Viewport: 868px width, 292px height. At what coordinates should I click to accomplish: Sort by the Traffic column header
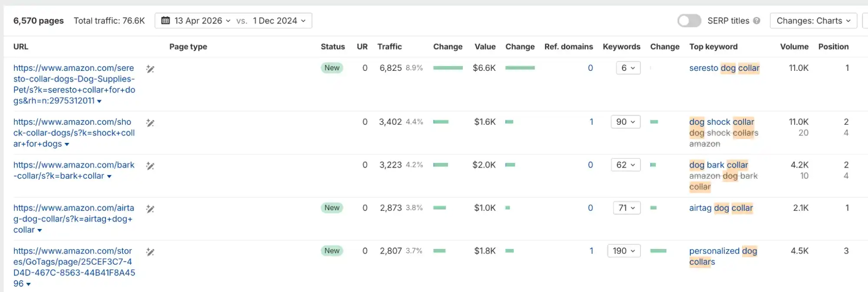(x=389, y=46)
